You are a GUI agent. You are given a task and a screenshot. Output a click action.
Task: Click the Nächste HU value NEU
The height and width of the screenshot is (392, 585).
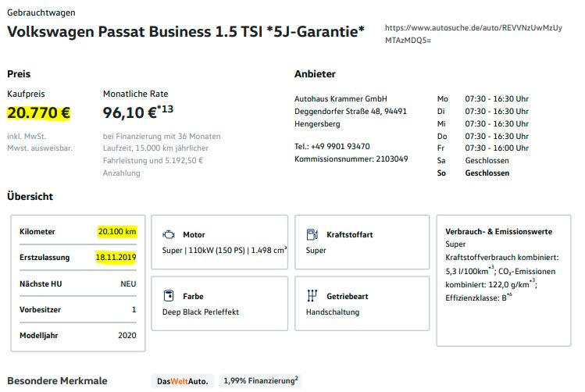[128, 283]
